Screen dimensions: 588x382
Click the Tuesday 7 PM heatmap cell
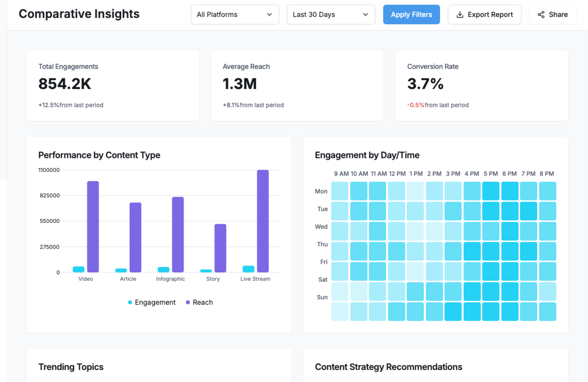pos(529,211)
